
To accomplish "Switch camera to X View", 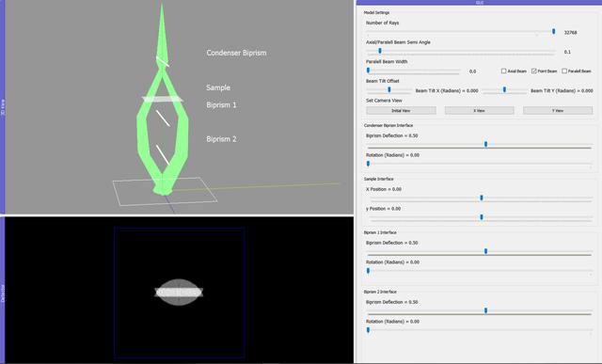I will pyautogui.click(x=479, y=111).
